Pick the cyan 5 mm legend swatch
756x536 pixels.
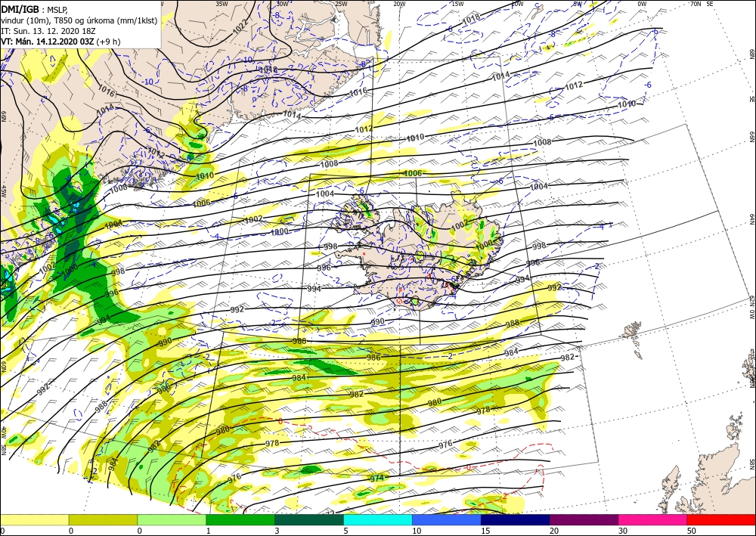pyautogui.click(x=378, y=519)
